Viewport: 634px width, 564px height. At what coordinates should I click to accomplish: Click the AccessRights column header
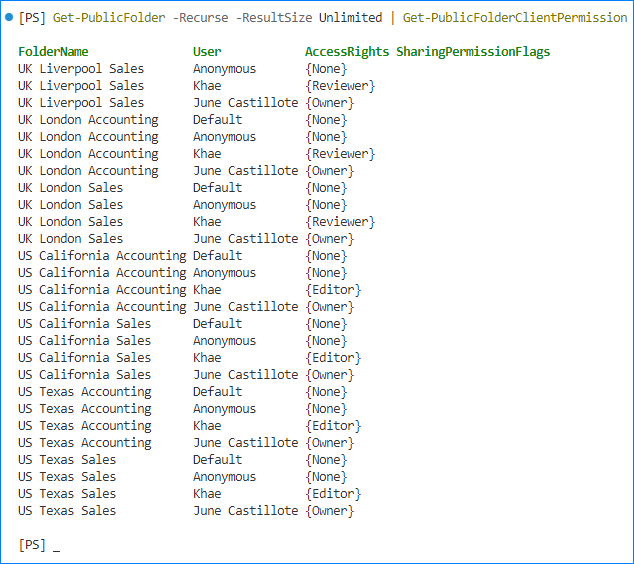347,52
